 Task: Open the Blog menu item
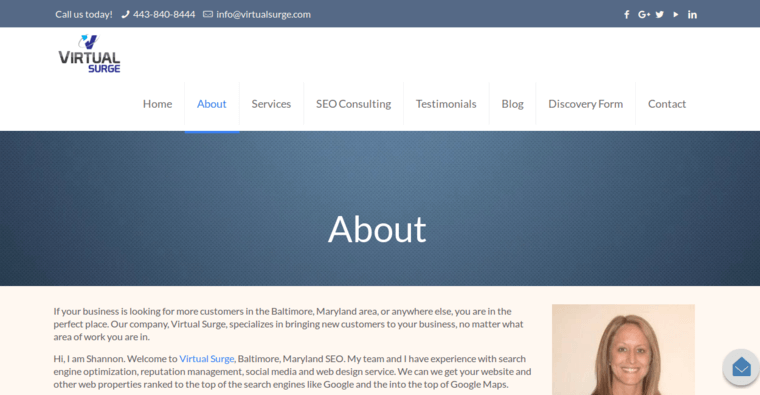point(513,104)
